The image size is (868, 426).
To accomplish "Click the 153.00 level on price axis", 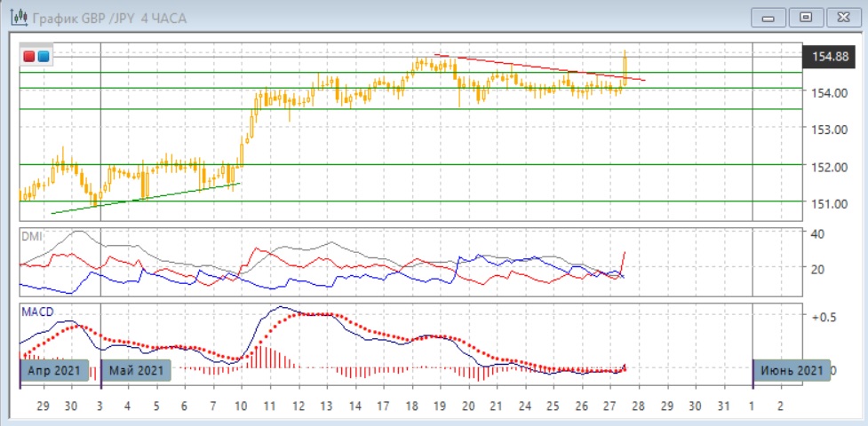I will coord(831,130).
